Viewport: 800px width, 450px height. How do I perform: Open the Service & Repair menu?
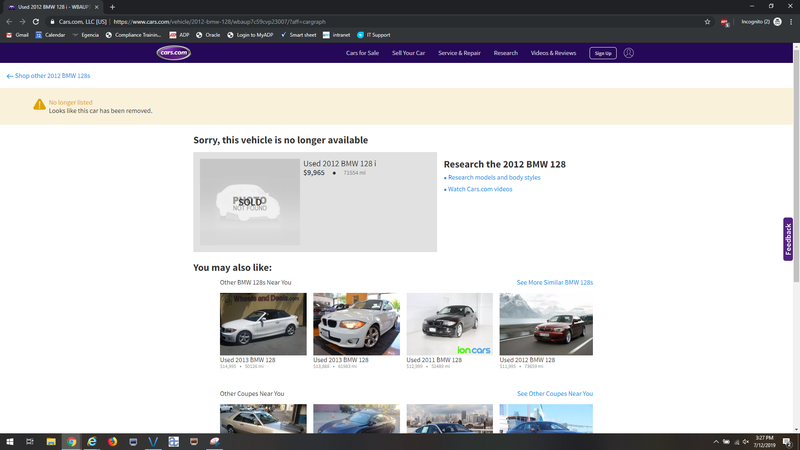click(459, 53)
